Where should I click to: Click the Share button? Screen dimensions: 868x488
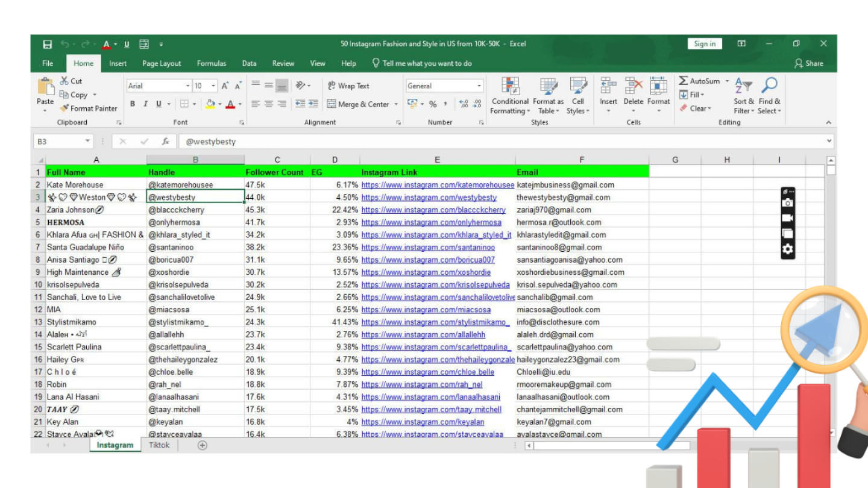click(x=808, y=63)
